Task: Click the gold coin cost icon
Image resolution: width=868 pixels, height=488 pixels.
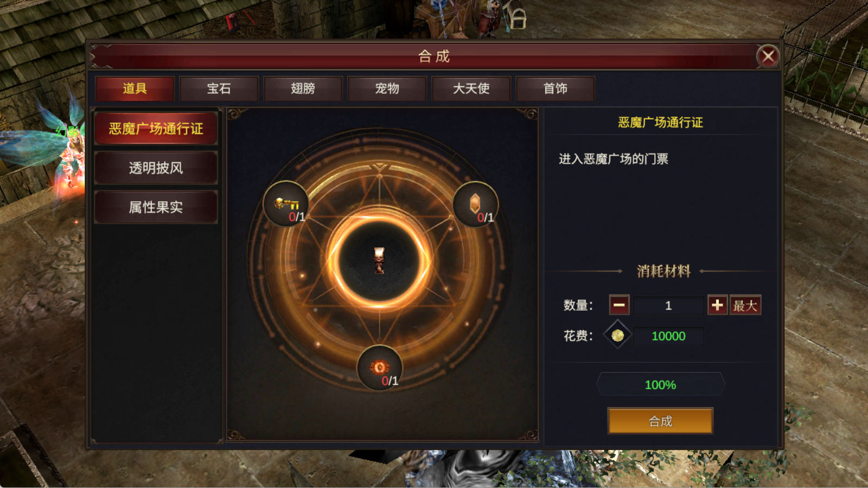Action: click(x=617, y=336)
